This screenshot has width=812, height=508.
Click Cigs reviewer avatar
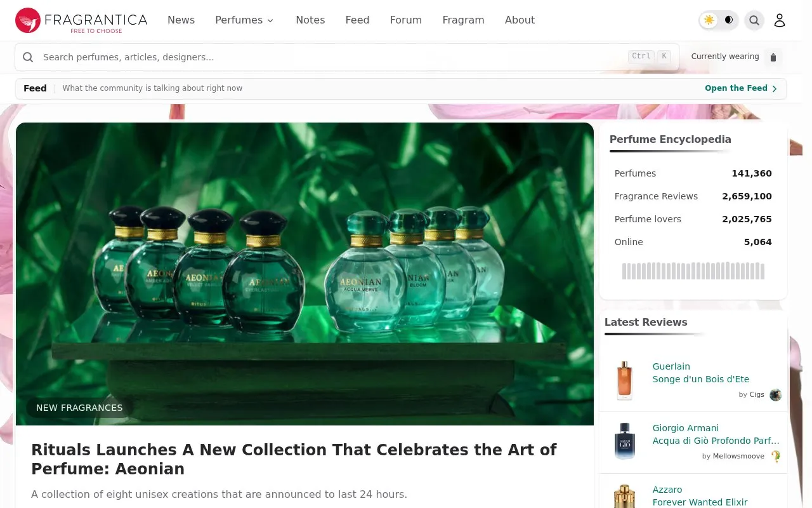775,395
